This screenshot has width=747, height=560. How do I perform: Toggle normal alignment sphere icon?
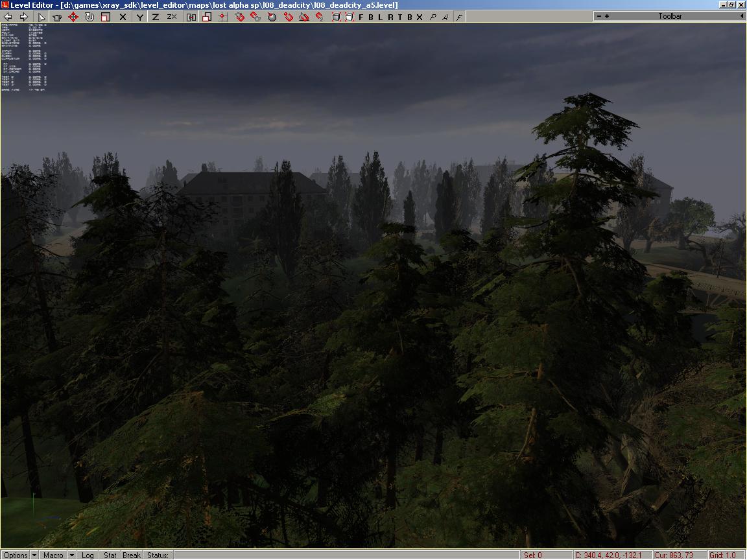tap(272, 17)
